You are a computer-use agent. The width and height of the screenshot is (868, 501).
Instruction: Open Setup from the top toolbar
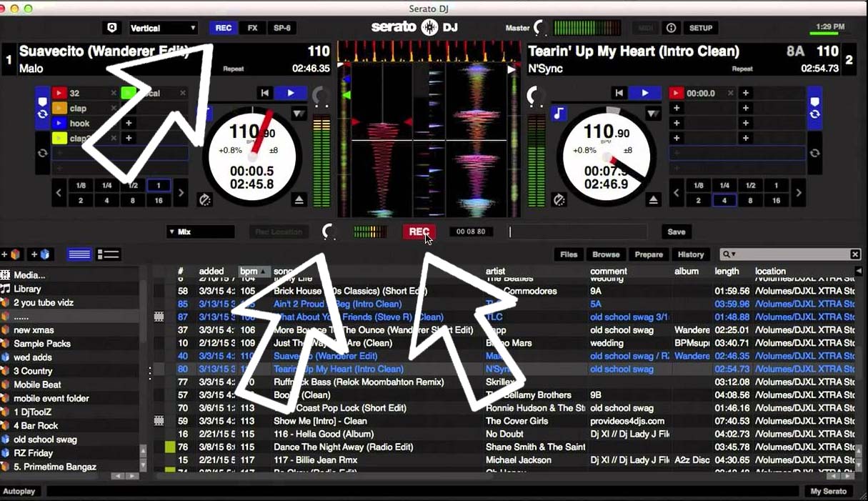click(x=700, y=28)
